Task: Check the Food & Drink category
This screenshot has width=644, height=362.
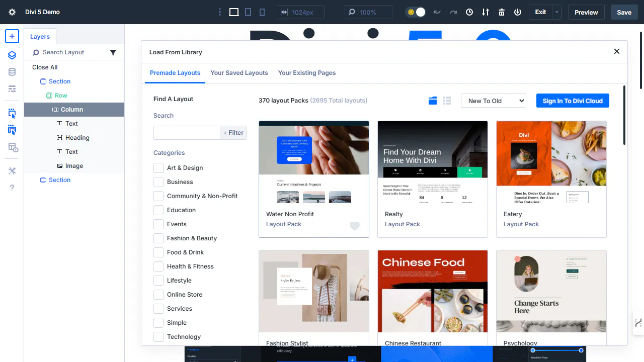Action: 158,252
